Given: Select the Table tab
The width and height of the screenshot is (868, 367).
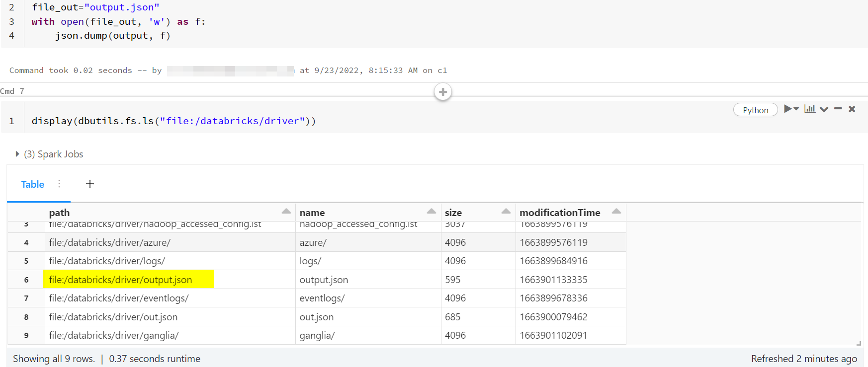Looking at the screenshot, I should 33,184.
